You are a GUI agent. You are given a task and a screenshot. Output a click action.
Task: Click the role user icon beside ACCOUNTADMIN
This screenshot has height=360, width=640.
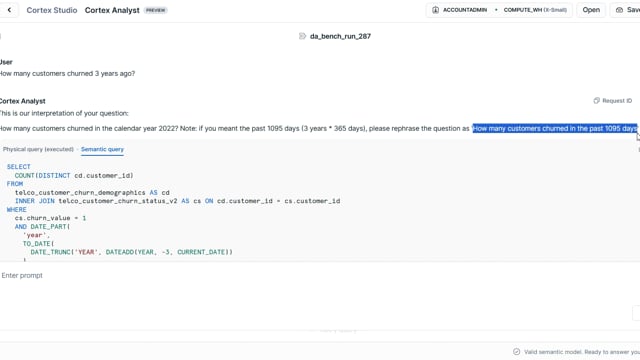pyautogui.click(x=436, y=10)
